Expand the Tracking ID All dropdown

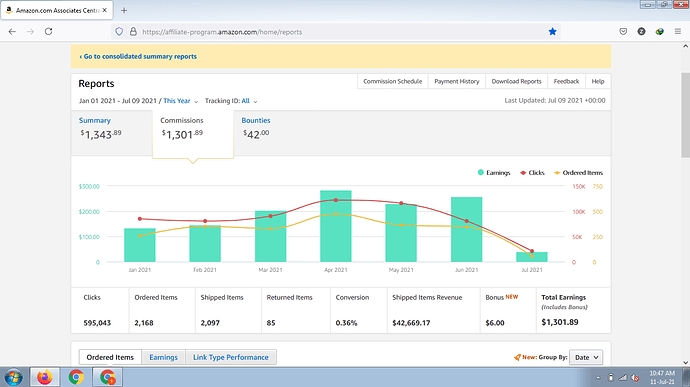click(249, 101)
